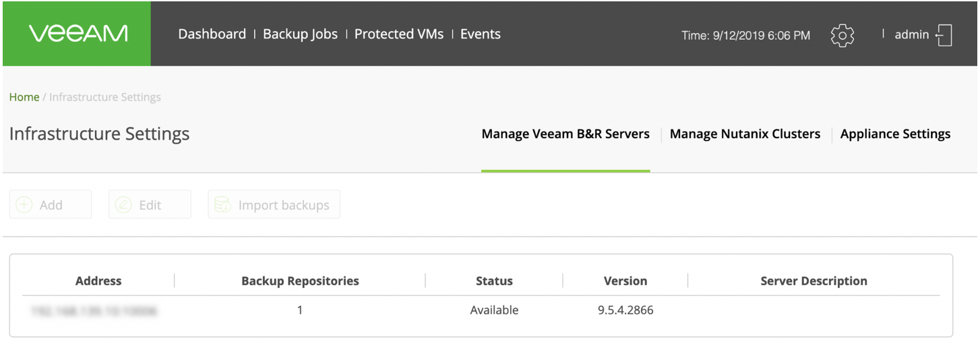Click the Status column header
Image resolution: width=980 pixels, height=352 pixels.
(x=494, y=281)
